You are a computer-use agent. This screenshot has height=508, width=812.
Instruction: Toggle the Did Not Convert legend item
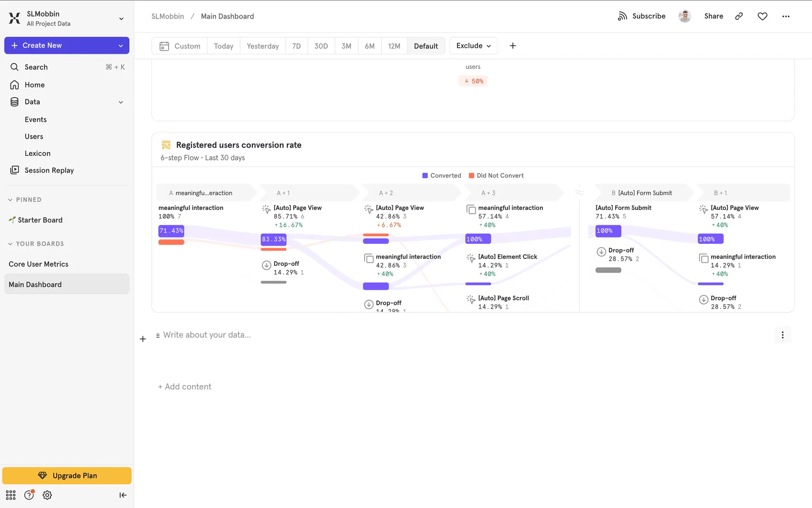pos(496,176)
